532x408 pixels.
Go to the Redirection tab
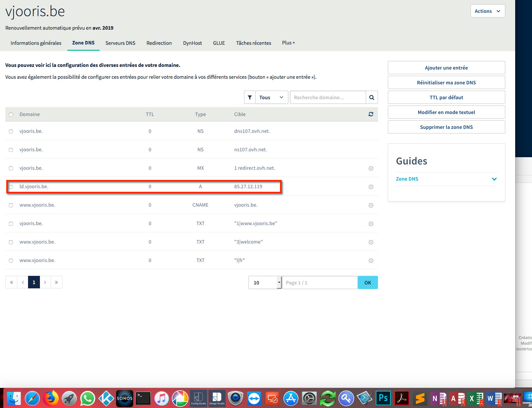pos(159,43)
